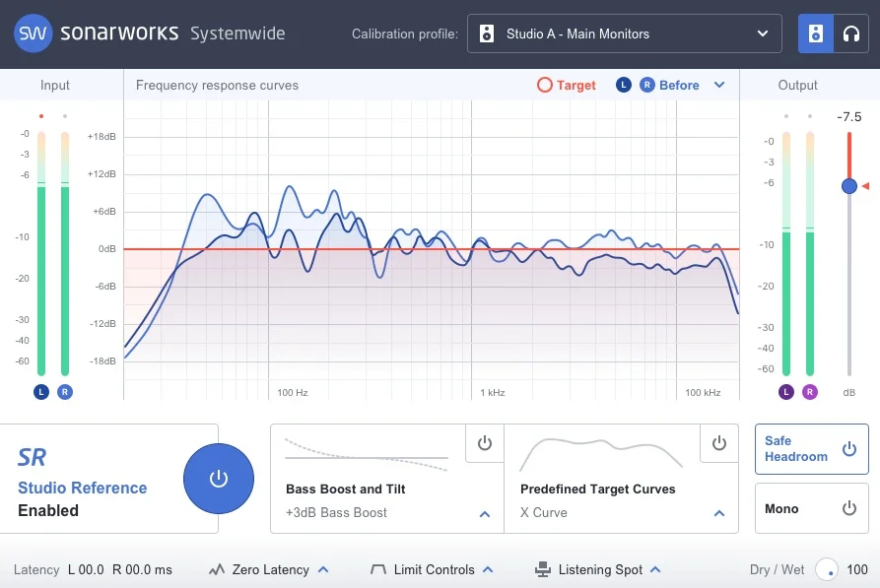
Task: Toggle Safe Headroom on or off
Action: click(x=812, y=449)
